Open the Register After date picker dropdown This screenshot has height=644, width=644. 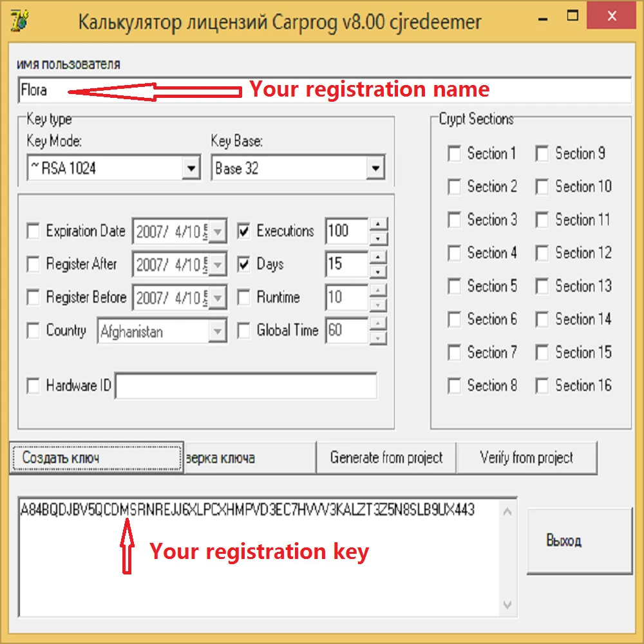pyautogui.click(x=218, y=265)
